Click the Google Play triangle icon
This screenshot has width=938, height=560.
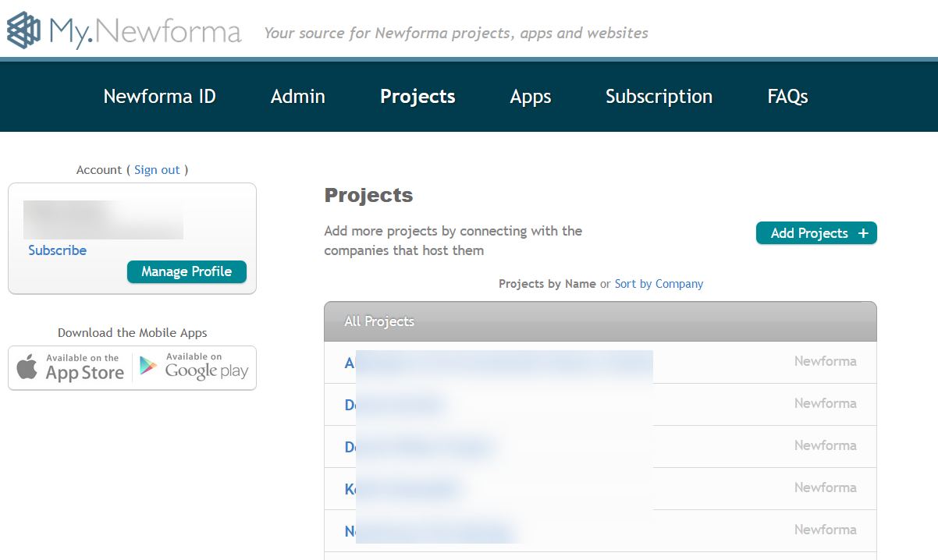pyautogui.click(x=148, y=367)
